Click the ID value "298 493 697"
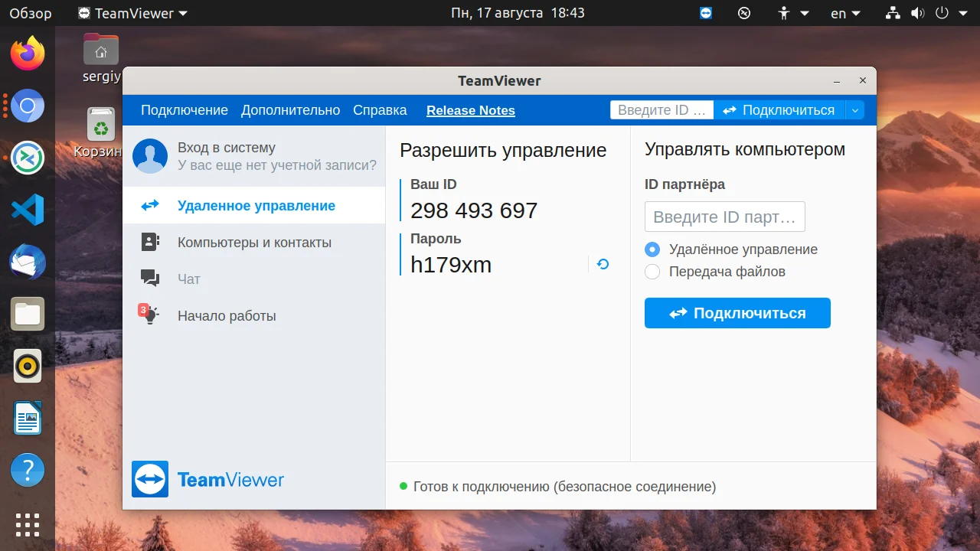Image resolution: width=980 pixels, height=551 pixels. coord(474,210)
